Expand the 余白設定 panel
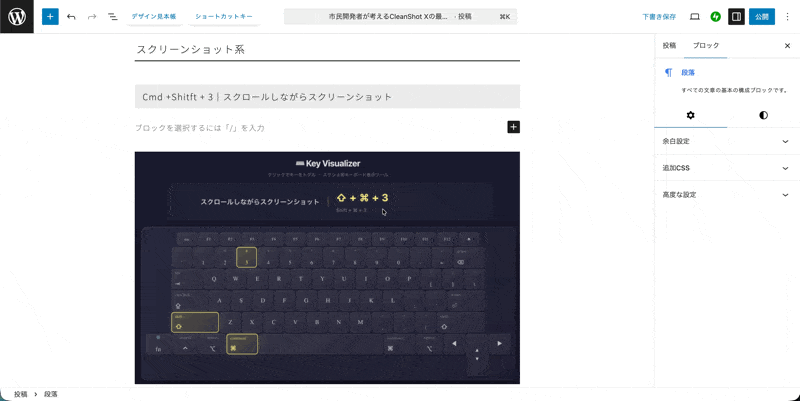The width and height of the screenshot is (800, 401). coord(726,142)
